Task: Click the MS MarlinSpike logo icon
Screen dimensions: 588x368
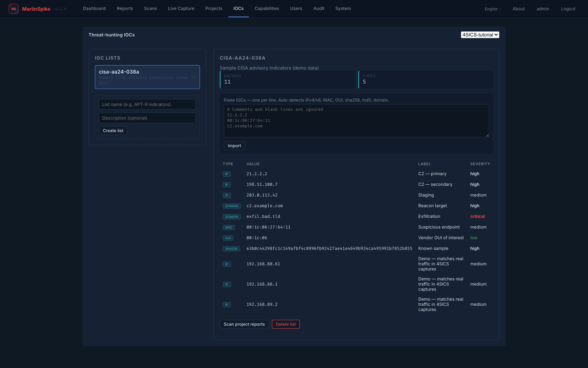Action: point(14,9)
